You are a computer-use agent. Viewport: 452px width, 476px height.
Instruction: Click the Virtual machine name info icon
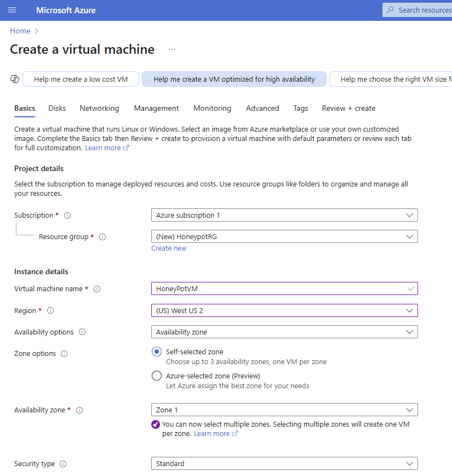[97, 289]
